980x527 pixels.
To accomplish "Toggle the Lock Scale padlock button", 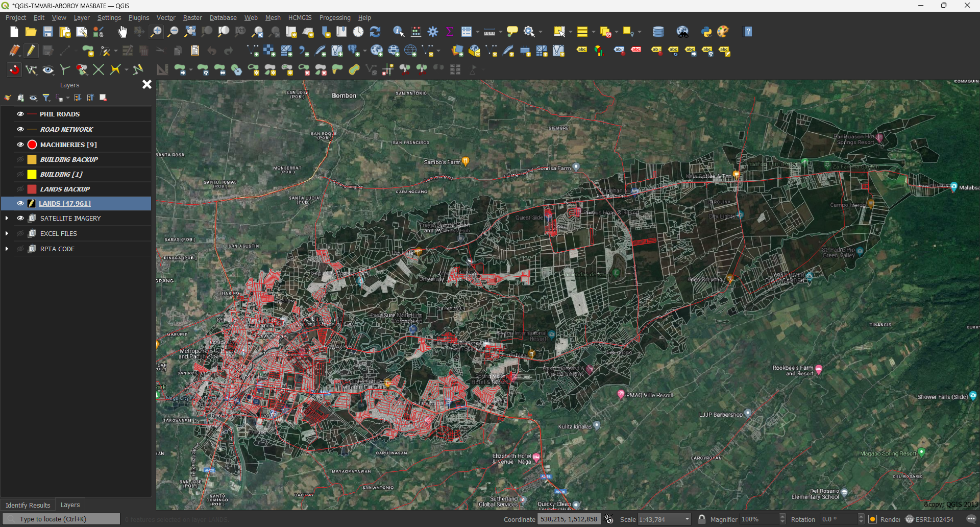I will click(702, 519).
